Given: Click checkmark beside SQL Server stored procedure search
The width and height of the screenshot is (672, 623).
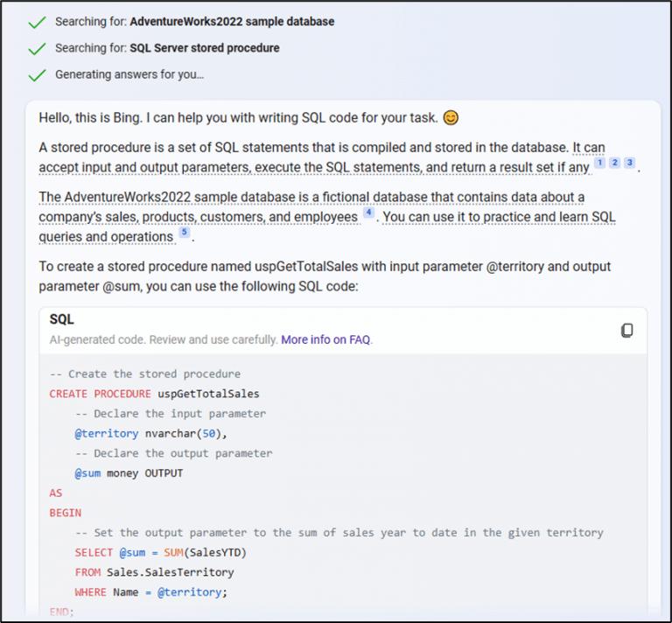Looking at the screenshot, I should (36, 48).
